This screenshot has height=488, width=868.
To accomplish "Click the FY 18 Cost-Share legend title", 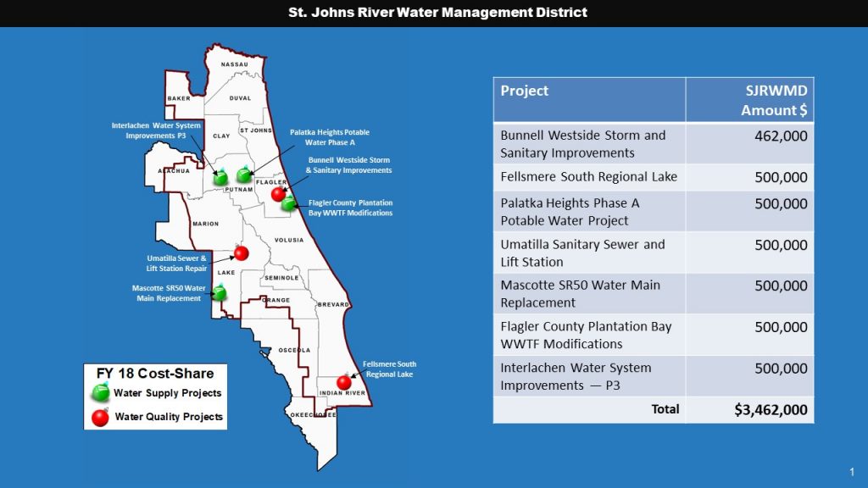I will pyautogui.click(x=155, y=374).
